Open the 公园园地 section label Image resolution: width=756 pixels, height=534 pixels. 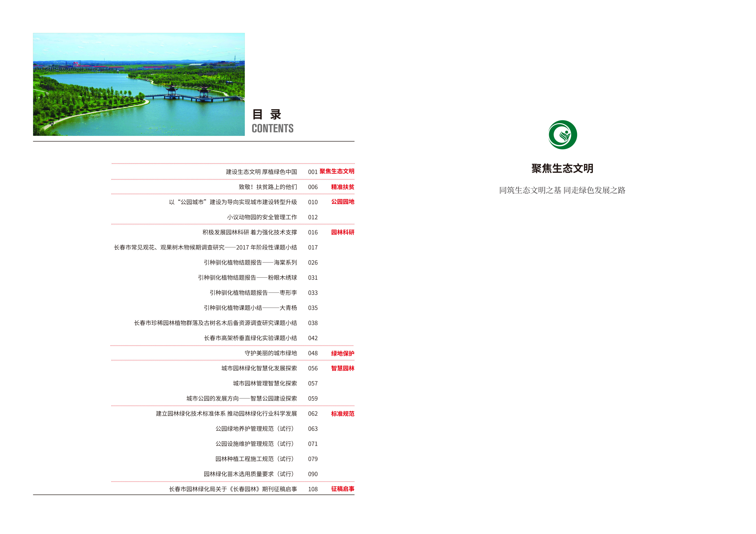tap(342, 202)
